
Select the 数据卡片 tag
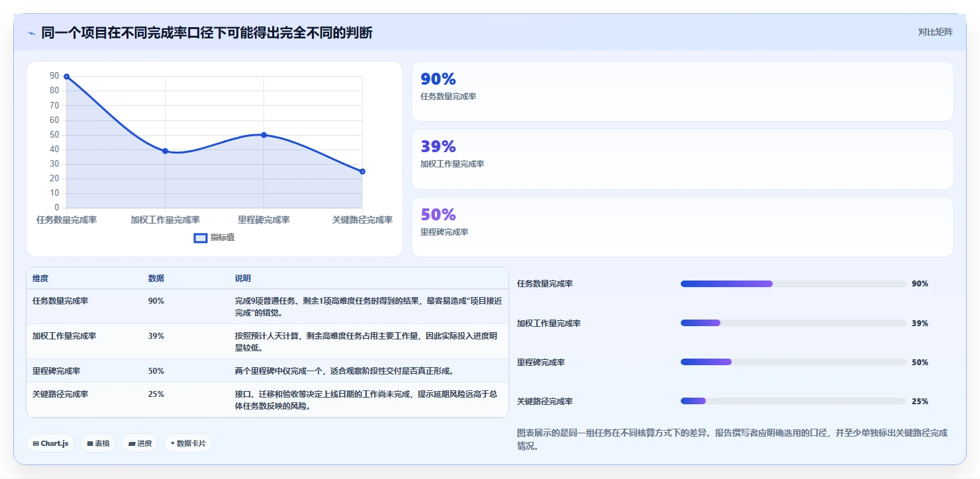pyautogui.click(x=188, y=443)
